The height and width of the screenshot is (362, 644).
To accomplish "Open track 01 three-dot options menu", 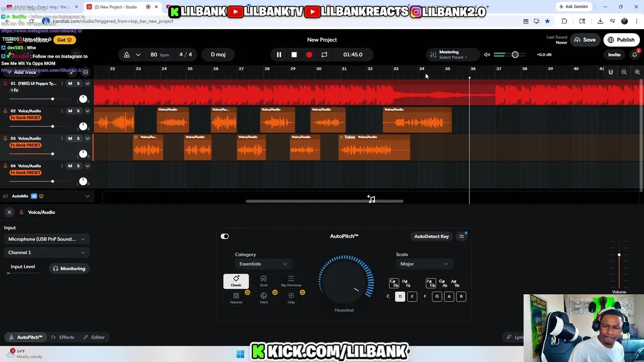I will (x=62, y=83).
